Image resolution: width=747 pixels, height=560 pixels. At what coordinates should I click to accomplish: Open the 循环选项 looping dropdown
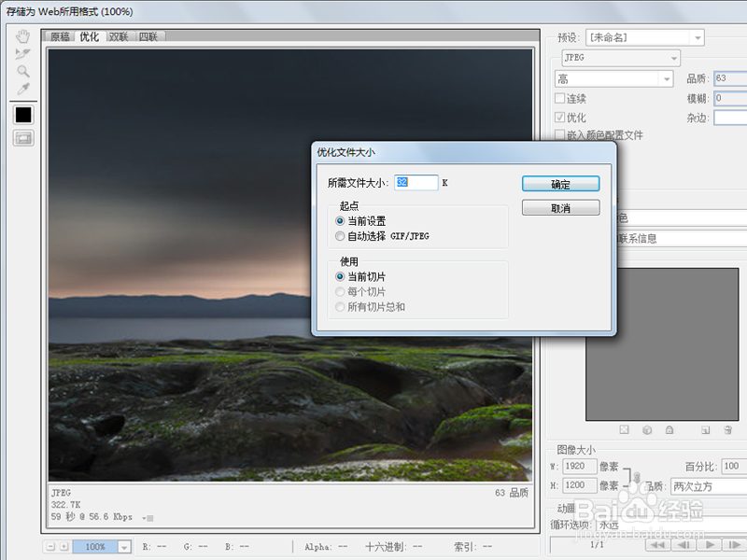click(x=670, y=525)
